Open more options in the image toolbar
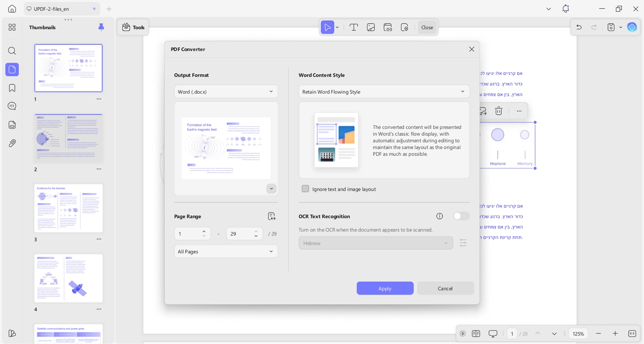Screen dimensions: 644x344 (x=519, y=111)
